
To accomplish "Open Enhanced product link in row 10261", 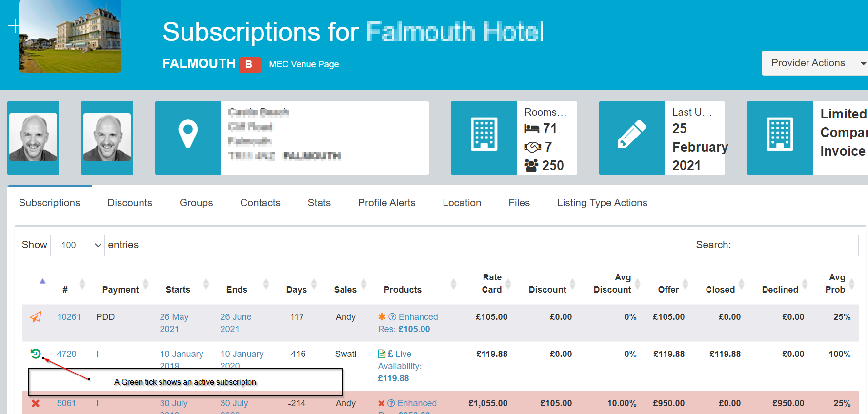I will [x=418, y=317].
